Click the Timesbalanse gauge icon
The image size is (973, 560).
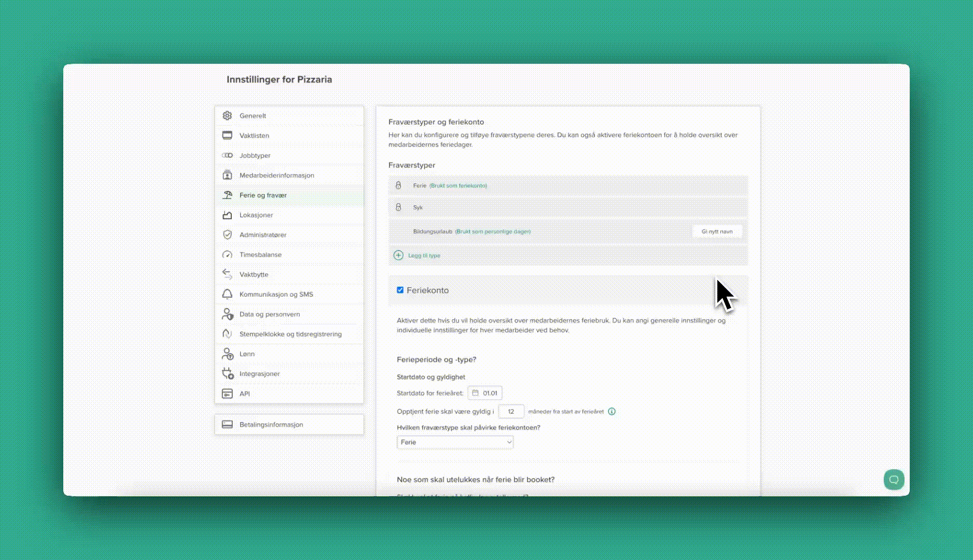227,255
